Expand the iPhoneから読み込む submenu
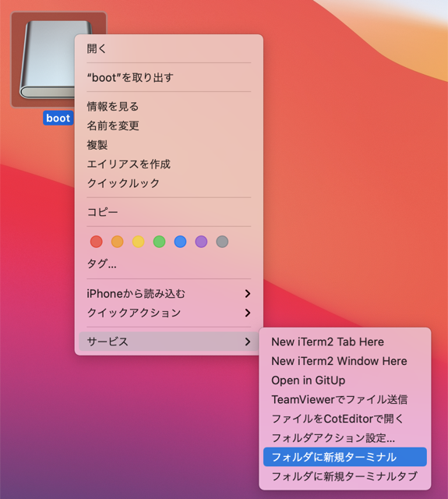This screenshot has height=499, width=448. pyautogui.click(x=169, y=293)
